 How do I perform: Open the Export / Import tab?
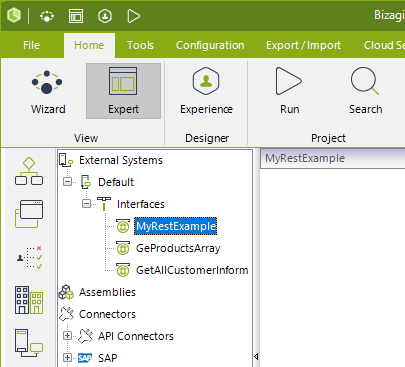tap(303, 45)
